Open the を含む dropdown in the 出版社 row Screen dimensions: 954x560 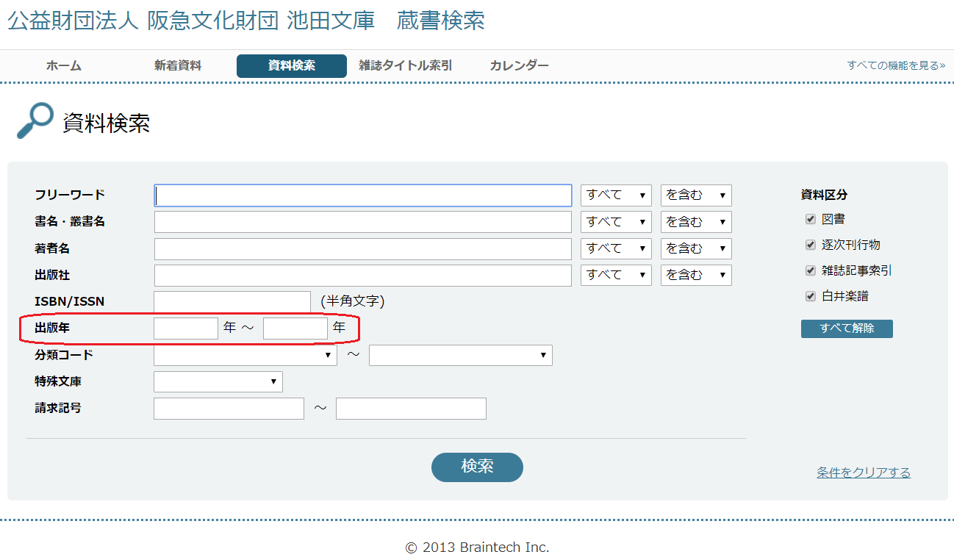pos(696,275)
